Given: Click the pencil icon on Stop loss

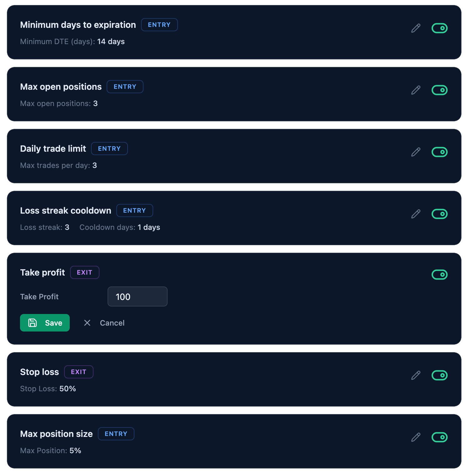Looking at the screenshot, I should point(416,375).
